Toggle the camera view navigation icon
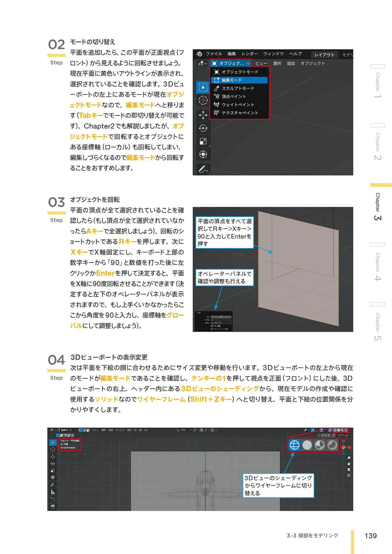Viewport: 392px width, 554px height. pos(349,470)
